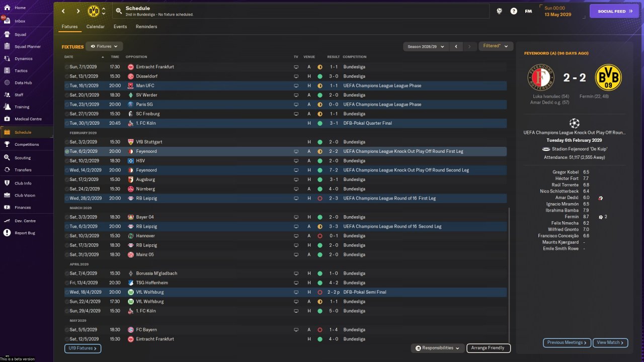
Task: Click the 13 May 2029 date display
Action: coord(558,14)
